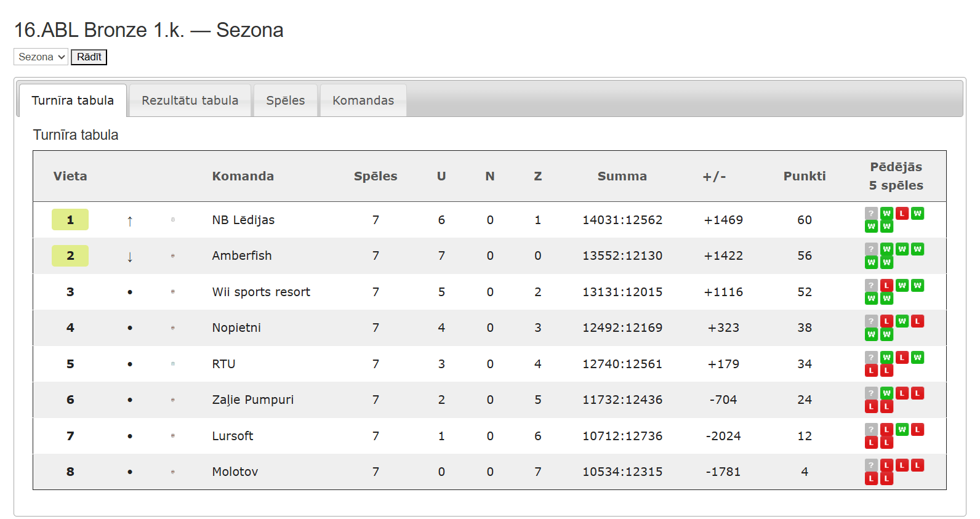Click the down arrow in Amberfish row
The height and width of the screenshot is (519, 980).
(130, 257)
